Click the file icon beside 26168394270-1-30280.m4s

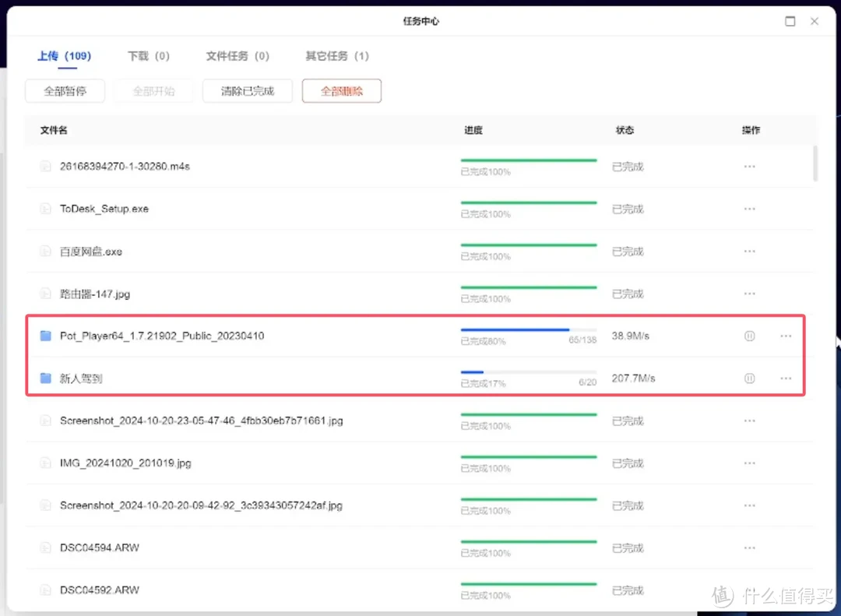[x=47, y=166]
